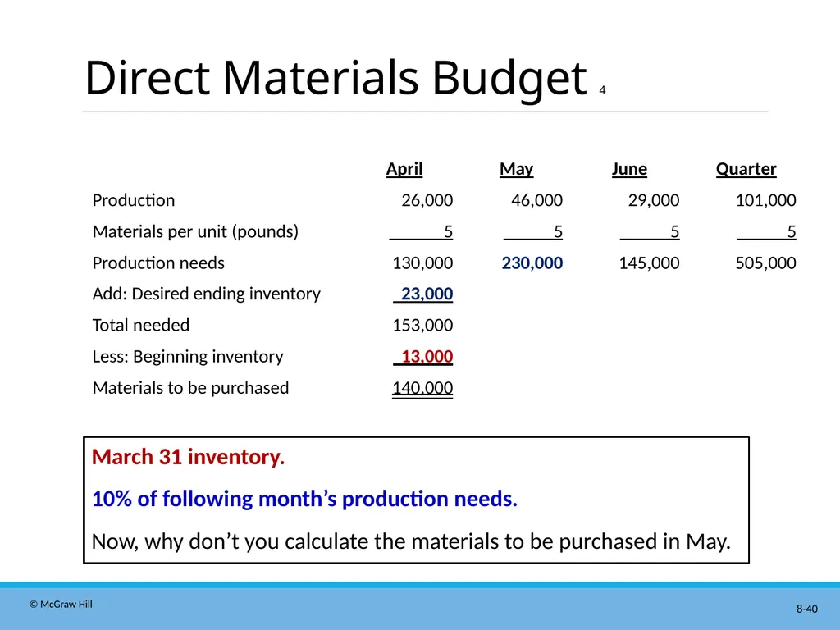Select bold May production needs 230,000
Viewport: 840px width, 630px height.
tap(532, 263)
